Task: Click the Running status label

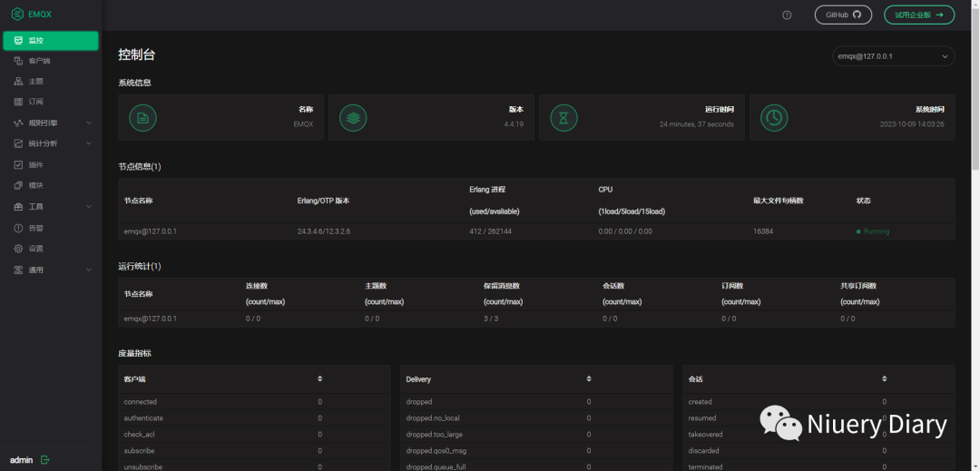Action: coord(877,231)
